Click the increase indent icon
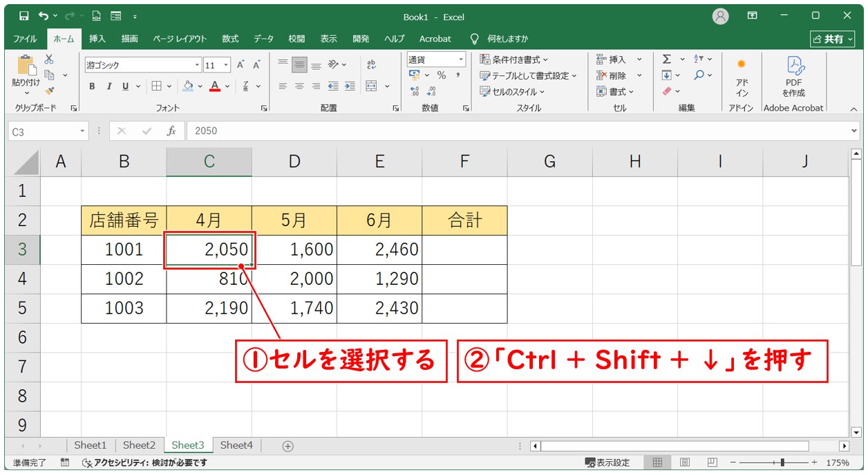The height and width of the screenshot is (475, 868). coord(350,86)
